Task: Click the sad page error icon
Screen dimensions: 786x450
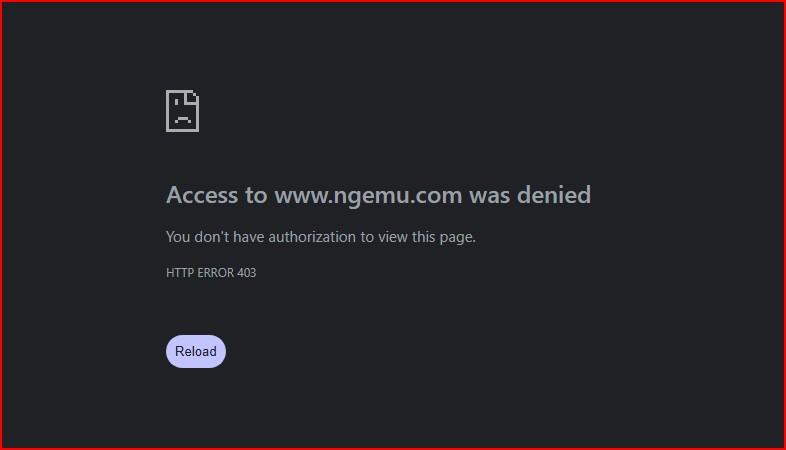Action: 182,111
